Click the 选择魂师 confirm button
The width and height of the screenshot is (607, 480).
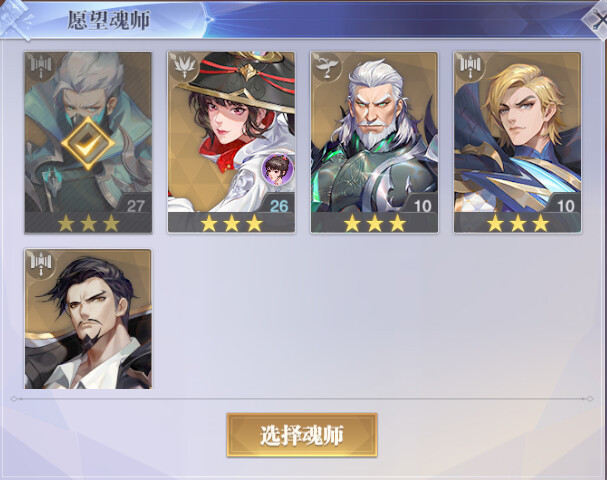pos(302,435)
